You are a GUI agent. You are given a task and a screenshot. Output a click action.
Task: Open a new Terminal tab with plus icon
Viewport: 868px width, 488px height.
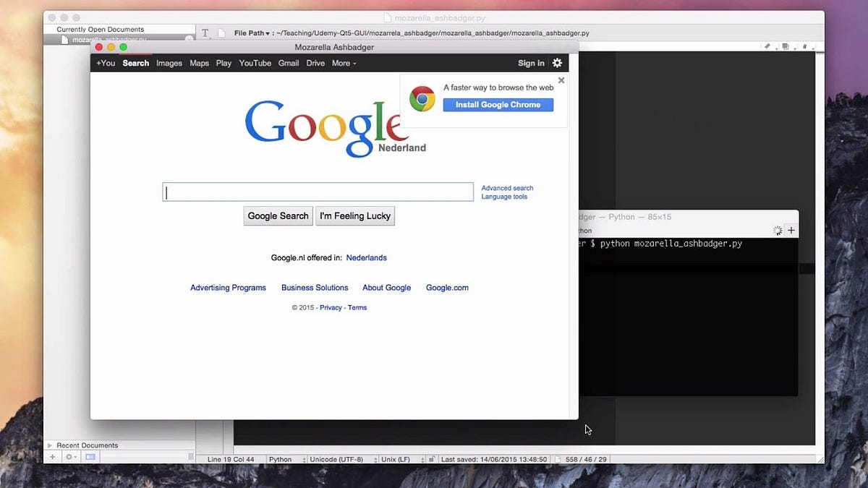(x=791, y=230)
